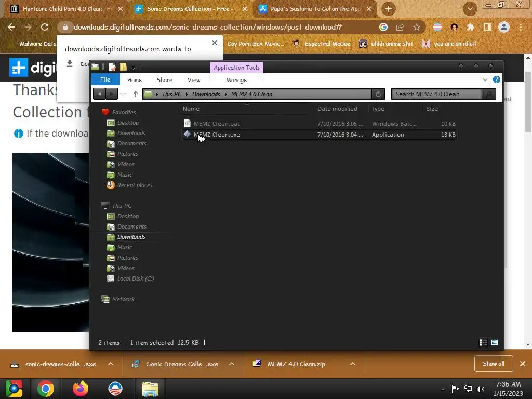Click Explorer back navigation arrow

point(99,94)
